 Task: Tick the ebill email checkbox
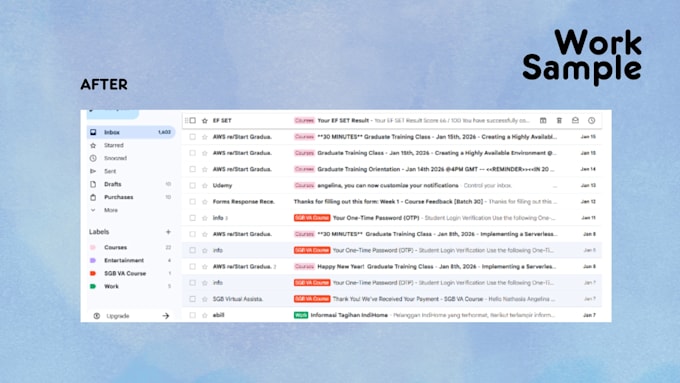(x=193, y=315)
